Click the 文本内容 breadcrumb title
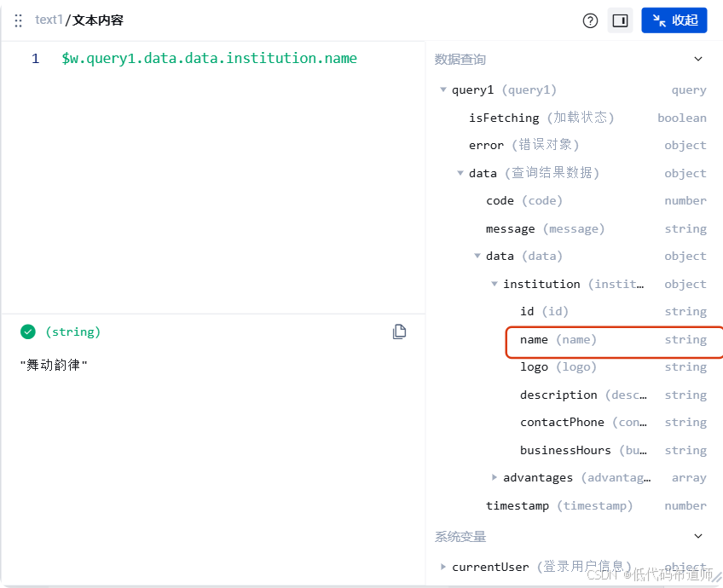Image resolution: width=723 pixels, height=588 pixels. 98,20
